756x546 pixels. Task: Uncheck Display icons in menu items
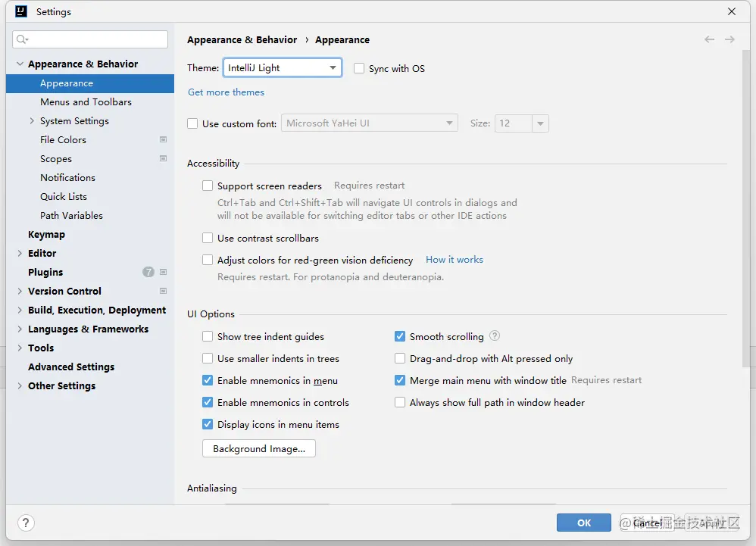[x=208, y=425]
